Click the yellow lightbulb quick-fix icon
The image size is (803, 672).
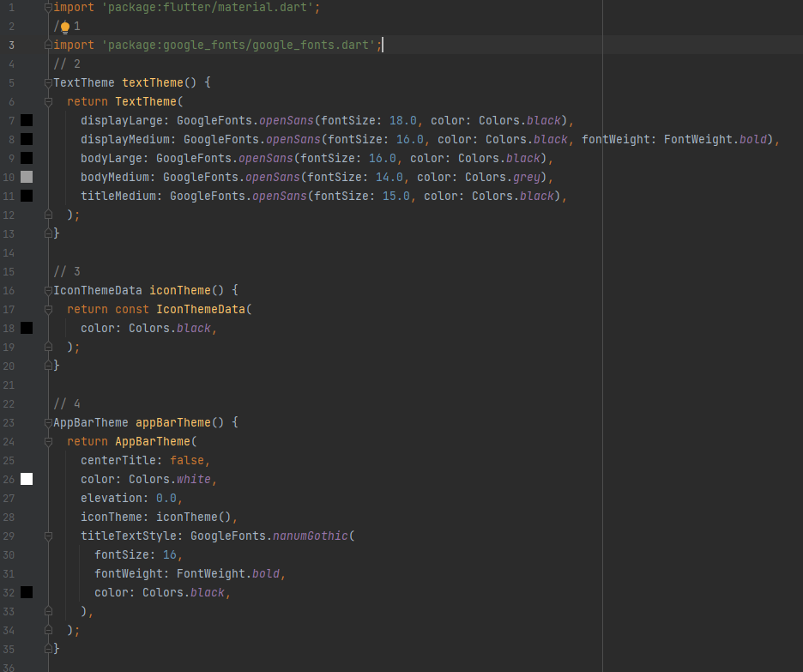(65, 27)
